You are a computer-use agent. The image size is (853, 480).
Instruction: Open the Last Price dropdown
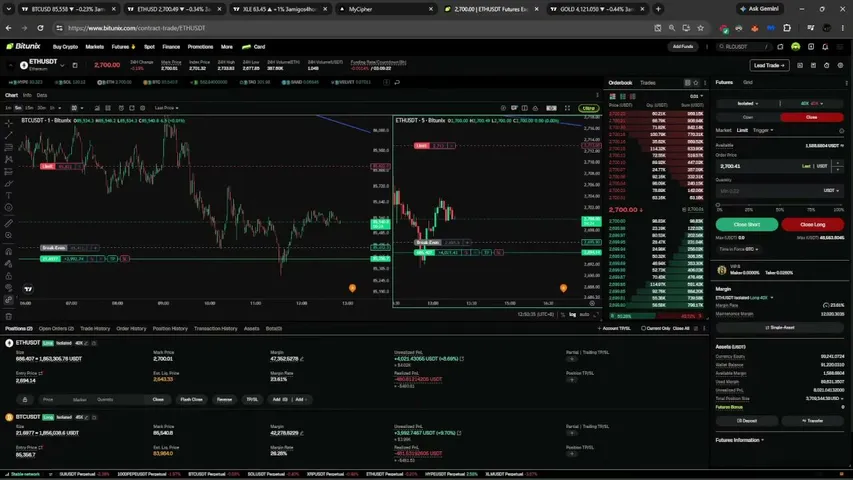click(166, 108)
